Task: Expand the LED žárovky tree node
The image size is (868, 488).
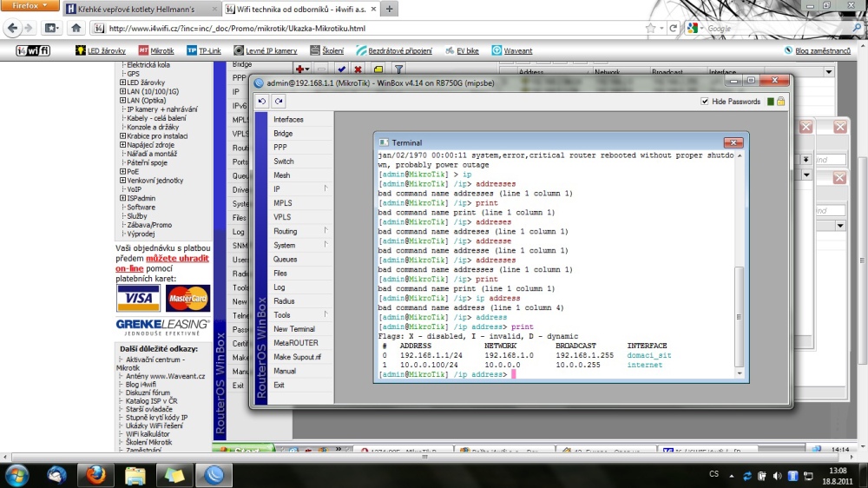Action: (123, 82)
